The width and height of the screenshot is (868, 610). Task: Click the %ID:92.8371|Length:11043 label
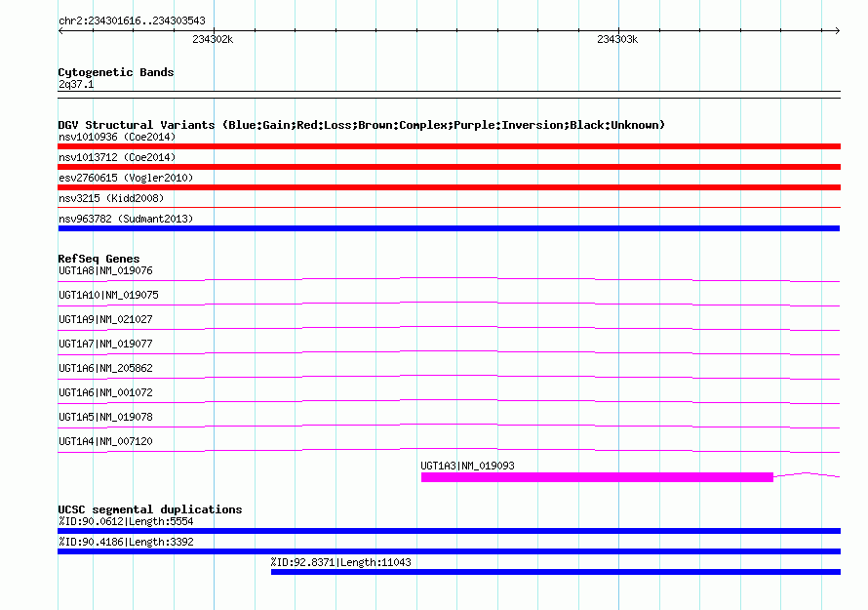tap(341, 563)
